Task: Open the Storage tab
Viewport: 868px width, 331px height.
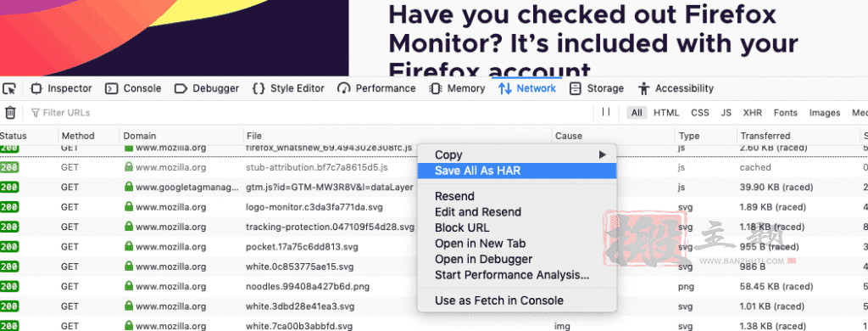Action: click(597, 88)
